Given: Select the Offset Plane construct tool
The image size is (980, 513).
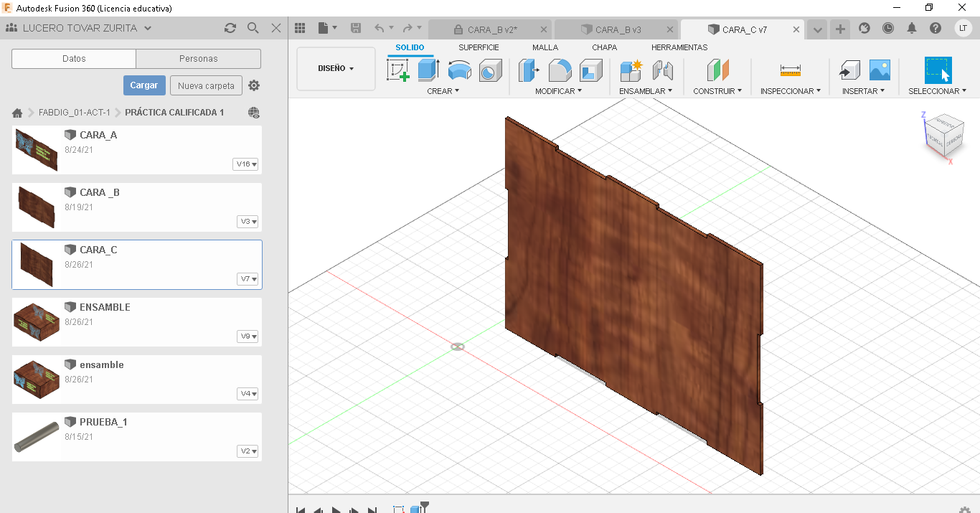Looking at the screenshot, I should (717, 70).
